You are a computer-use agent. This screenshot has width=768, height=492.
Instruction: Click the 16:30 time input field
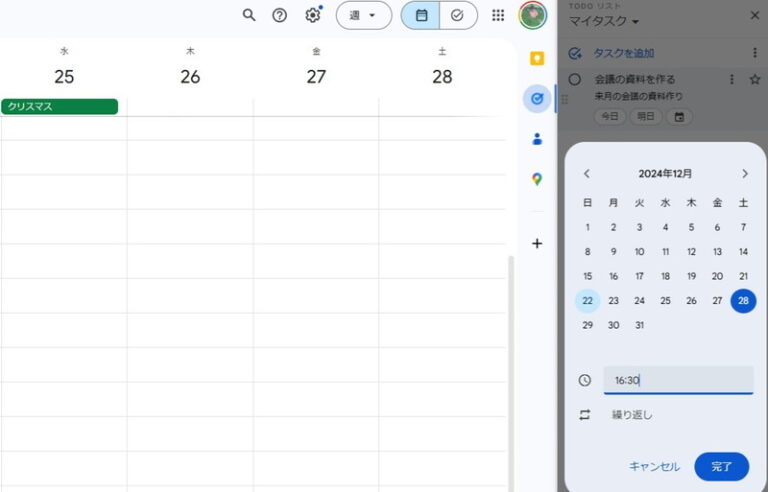pos(678,380)
